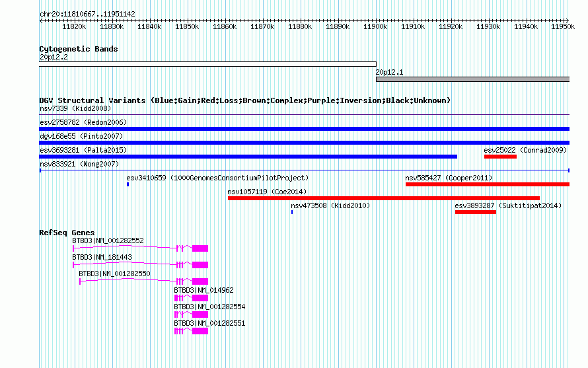Viewport: 588px width, 368px height.
Task: Click the 20p12.2 band label
Action: [x=54, y=57]
